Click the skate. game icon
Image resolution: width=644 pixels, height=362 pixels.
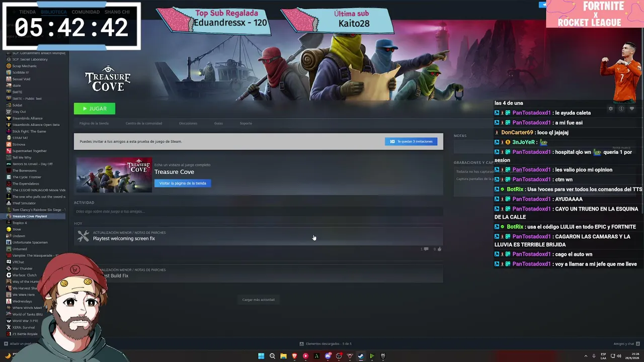click(x=9, y=85)
